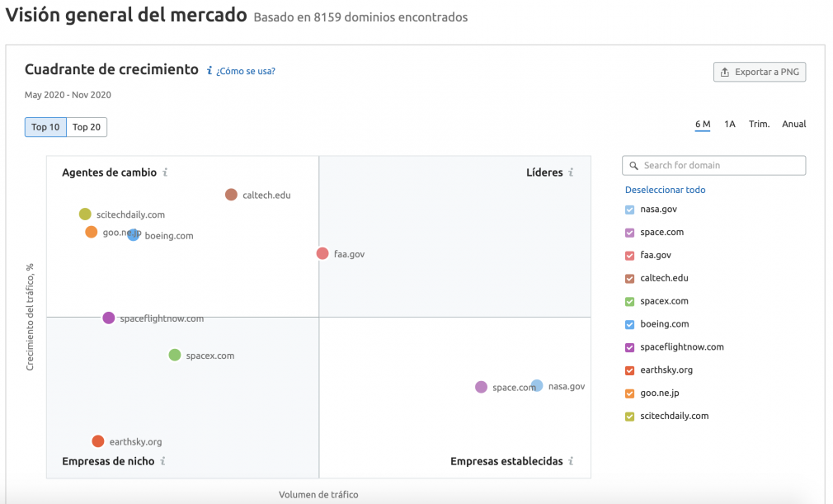Viewport: 833px width, 504px height.
Task: Uncheck the spaceflightnow.com checkbox
Action: (629, 347)
